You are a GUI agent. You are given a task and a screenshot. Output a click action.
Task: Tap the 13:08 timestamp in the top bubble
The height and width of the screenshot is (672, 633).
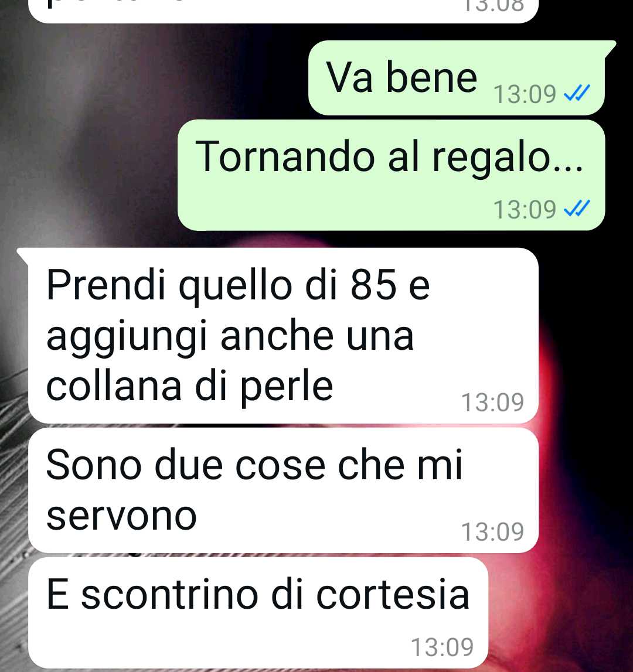click(x=493, y=6)
